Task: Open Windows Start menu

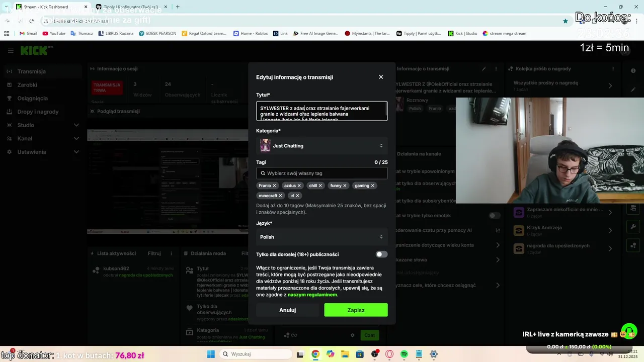Action: (211, 354)
